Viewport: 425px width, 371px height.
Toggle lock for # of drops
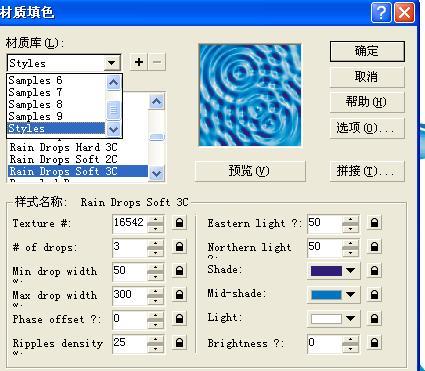(179, 247)
